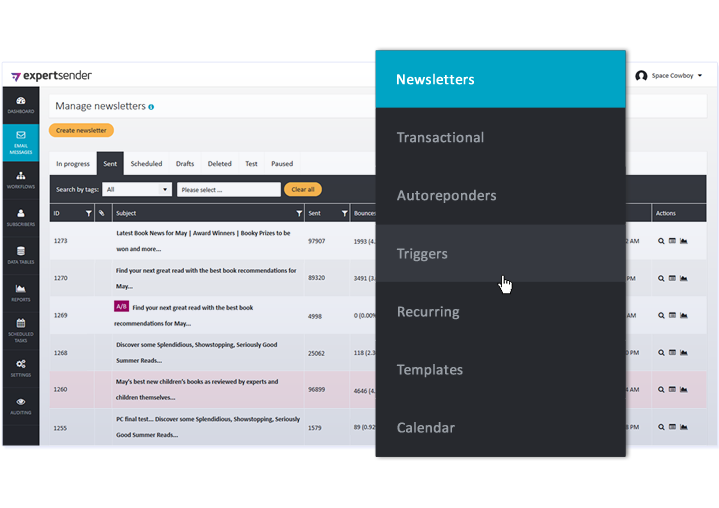Click ID cell 1268
This screenshot has height=508, width=719.
[61, 353]
